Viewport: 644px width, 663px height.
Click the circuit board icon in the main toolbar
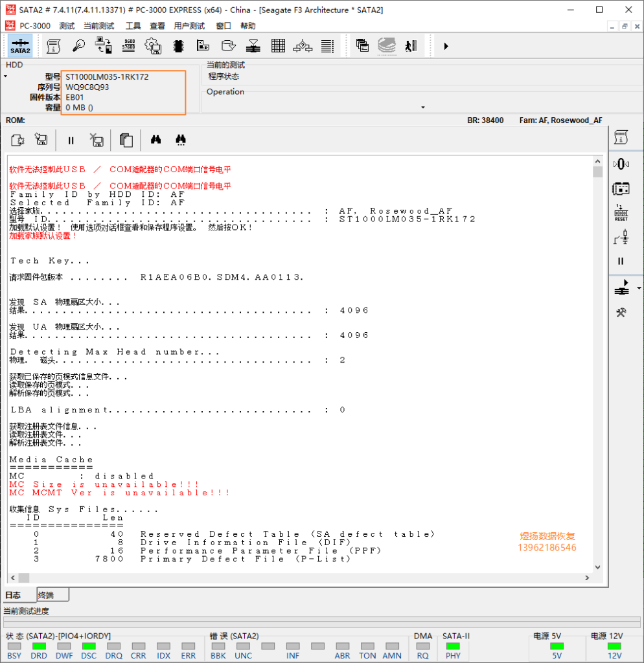click(203, 46)
